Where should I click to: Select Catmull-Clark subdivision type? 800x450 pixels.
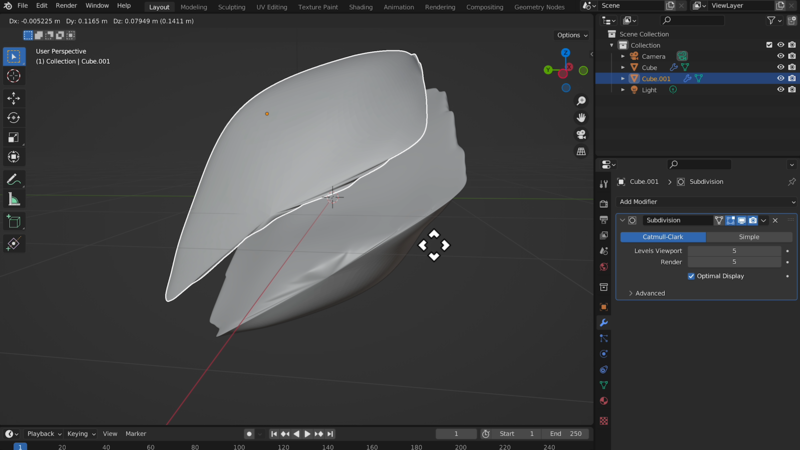tap(663, 237)
